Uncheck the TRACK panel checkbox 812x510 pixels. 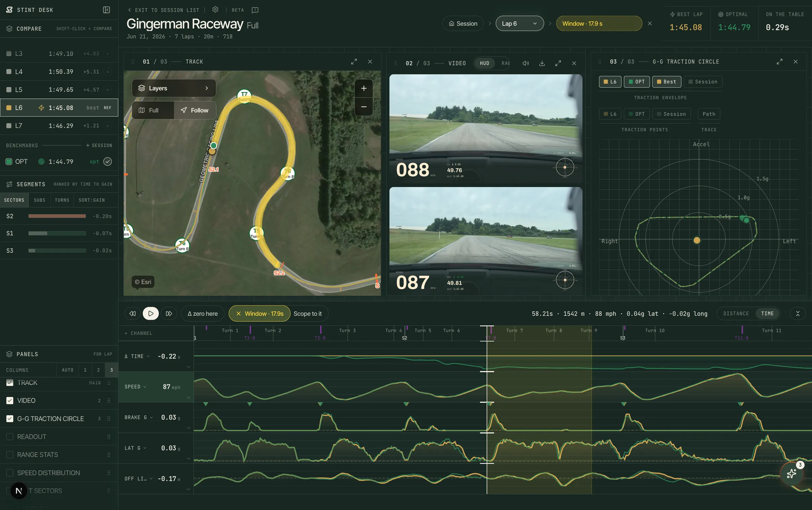[10, 382]
